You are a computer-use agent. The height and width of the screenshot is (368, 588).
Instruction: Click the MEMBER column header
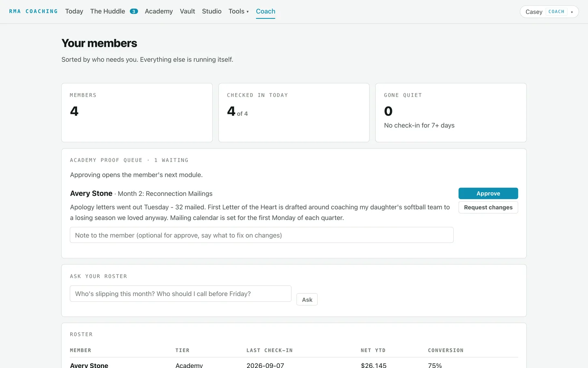[x=80, y=350]
